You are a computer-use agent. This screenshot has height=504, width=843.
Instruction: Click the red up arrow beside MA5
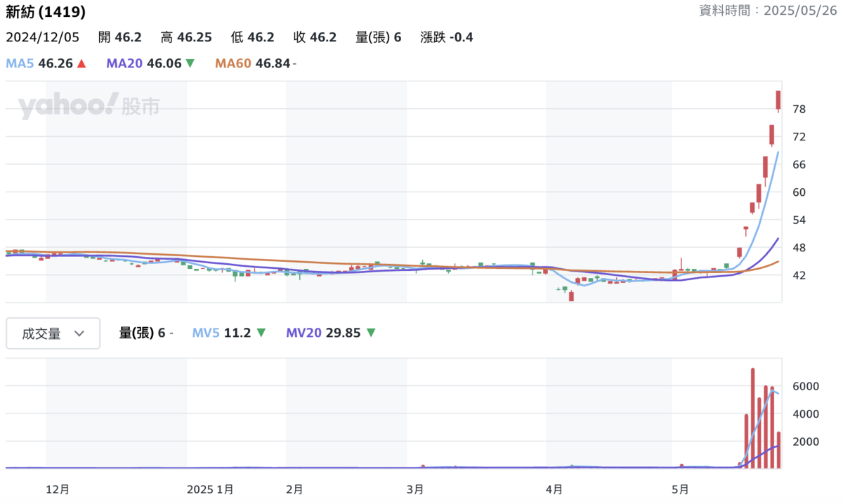(81, 64)
